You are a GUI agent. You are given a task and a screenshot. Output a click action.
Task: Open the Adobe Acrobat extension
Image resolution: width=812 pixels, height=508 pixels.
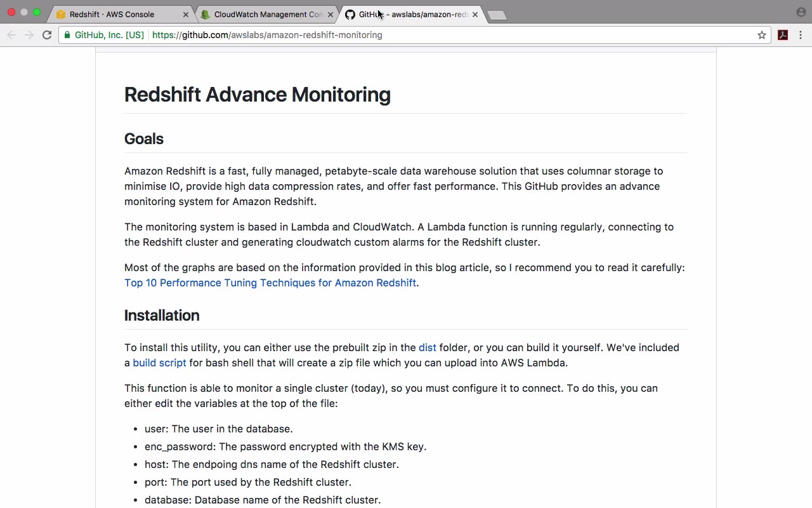coord(783,35)
